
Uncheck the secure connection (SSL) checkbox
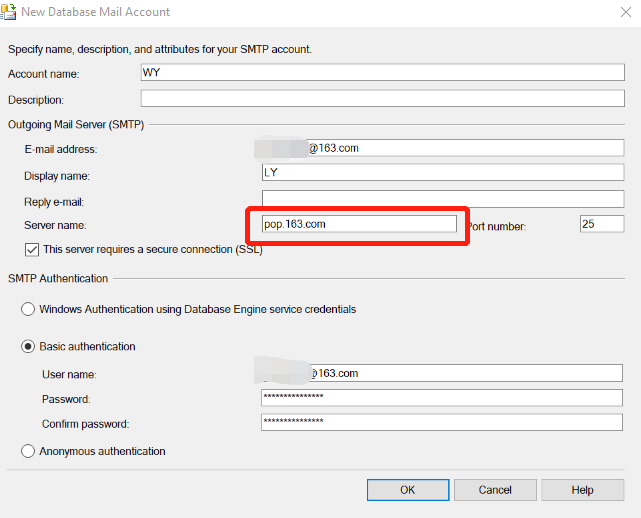(x=31, y=249)
